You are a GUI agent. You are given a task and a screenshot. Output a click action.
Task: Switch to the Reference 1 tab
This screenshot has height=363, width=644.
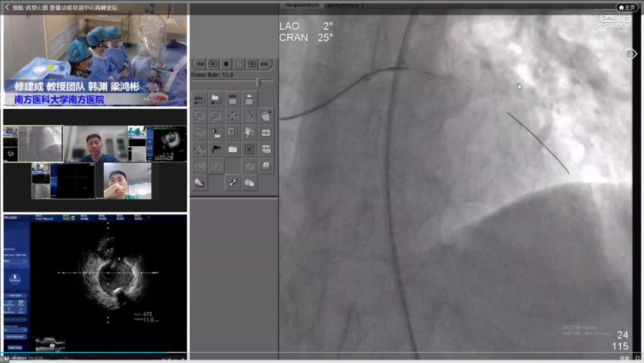(x=345, y=5)
